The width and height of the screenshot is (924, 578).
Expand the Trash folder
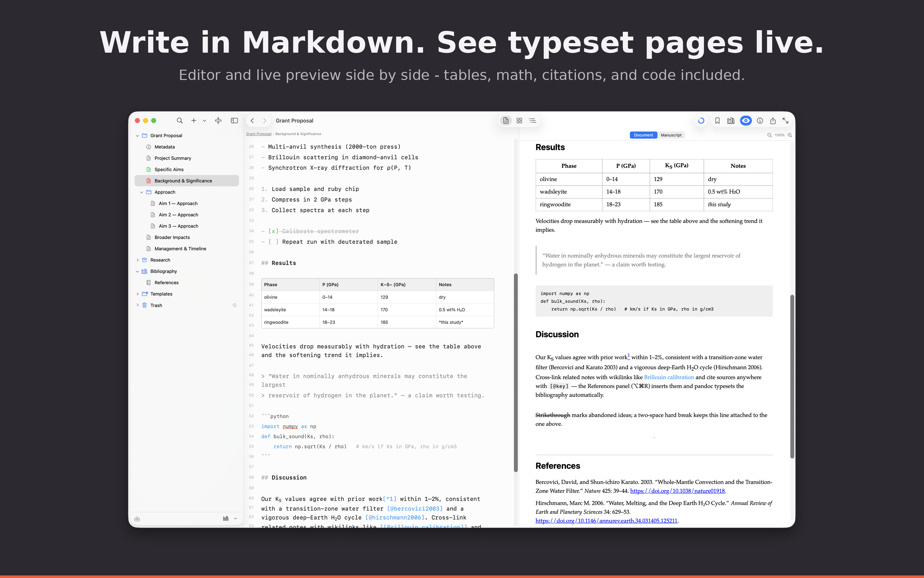[137, 305]
